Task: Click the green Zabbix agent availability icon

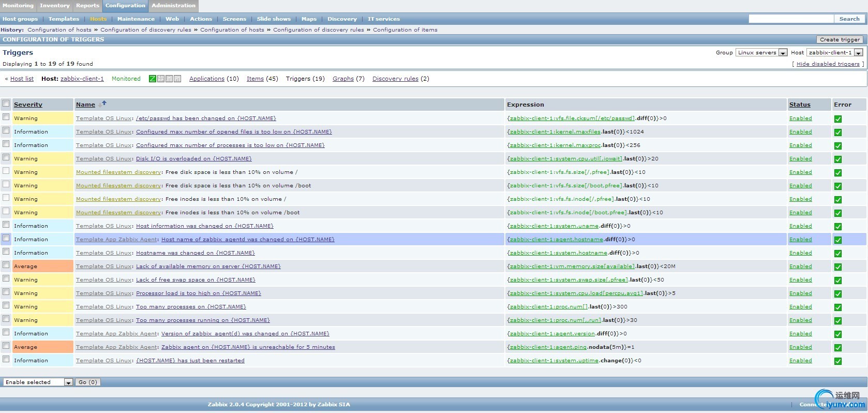Action: 153,79
